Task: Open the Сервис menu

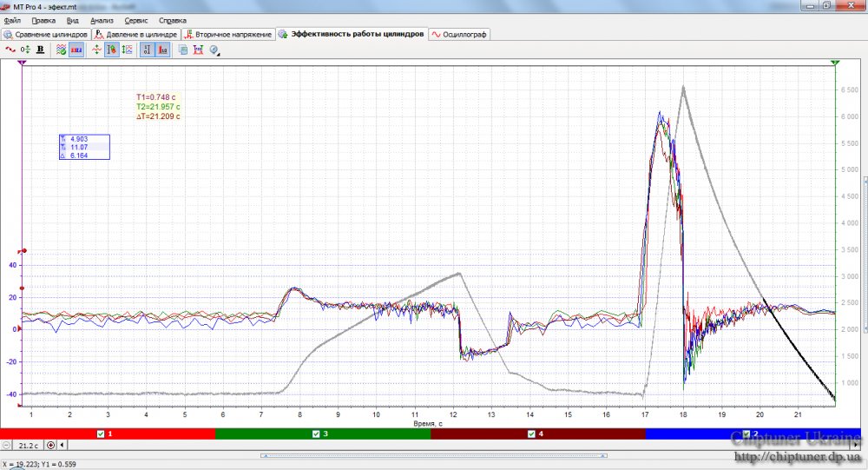Action: click(136, 21)
